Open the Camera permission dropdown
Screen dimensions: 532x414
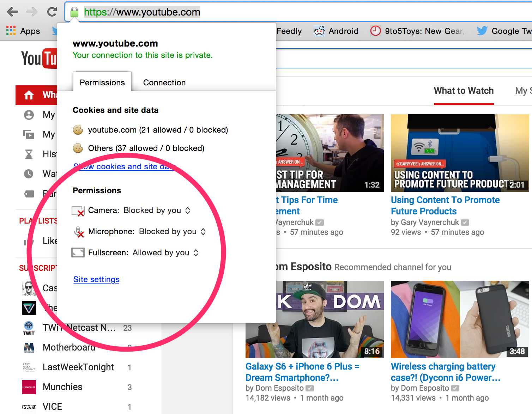[x=188, y=211]
